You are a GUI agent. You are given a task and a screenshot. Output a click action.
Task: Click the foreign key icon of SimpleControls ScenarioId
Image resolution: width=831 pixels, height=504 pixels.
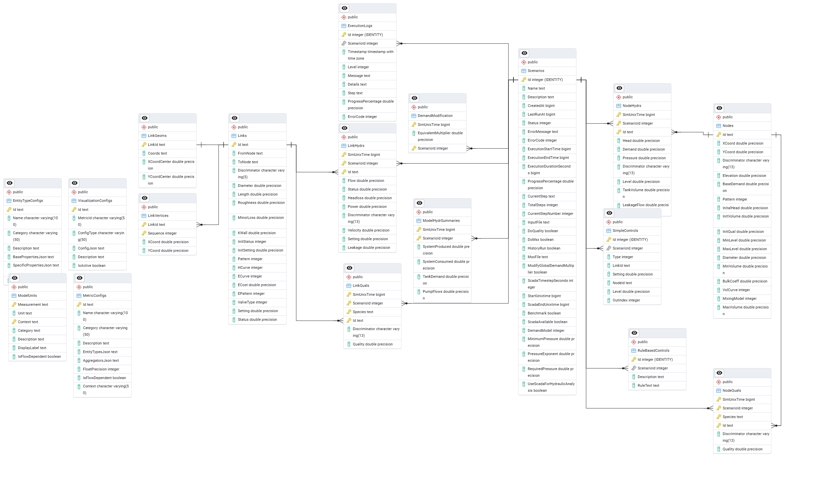pyautogui.click(x=609, y=249)
